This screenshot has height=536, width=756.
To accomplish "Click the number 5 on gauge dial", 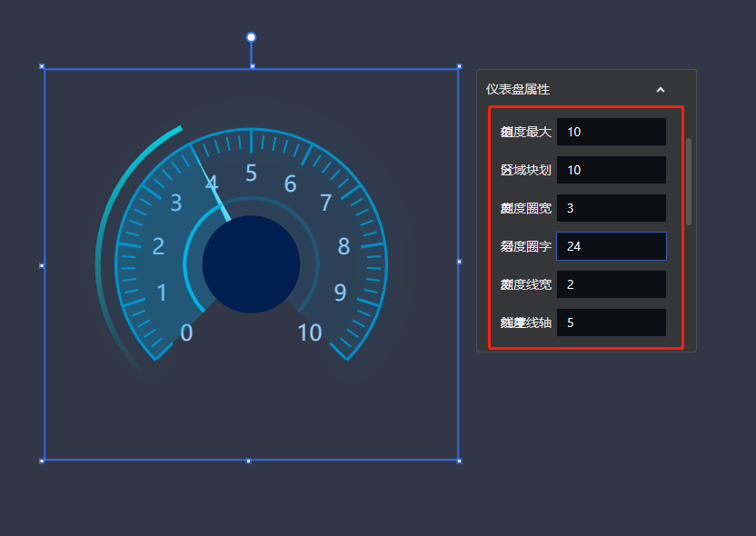I will 251,173.
